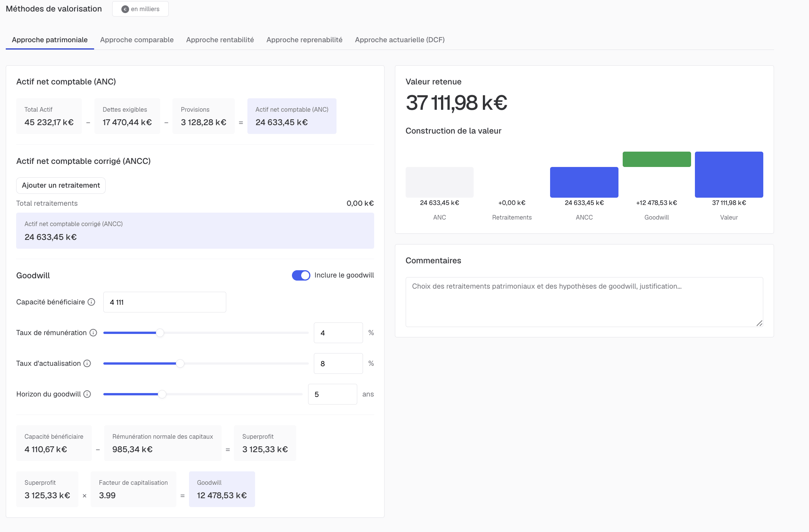Image resolution: width=809 pixels, height=532 pixels.
Task: Click the Total Actif value 45 232,17 k€
Action: [x=49, y=122]
